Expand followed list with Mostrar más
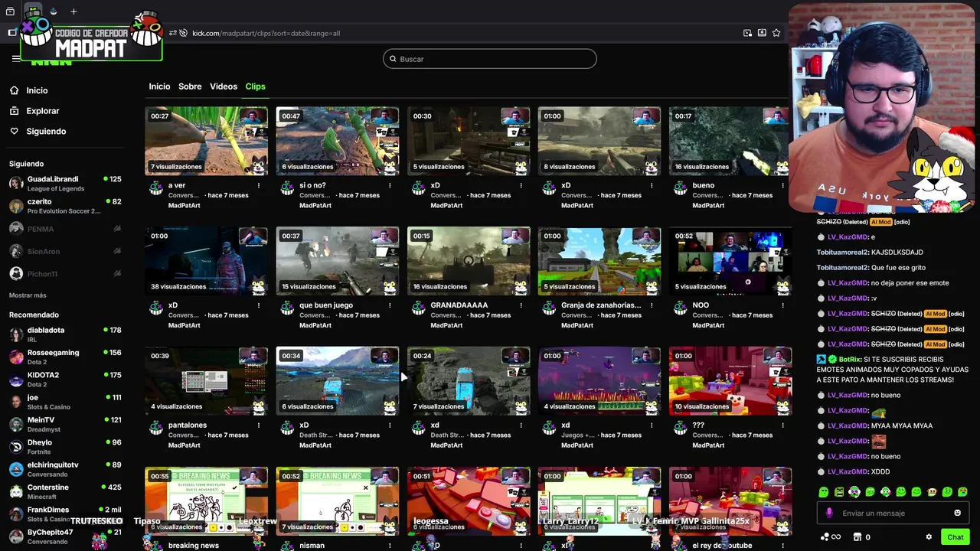 point(28,295)
